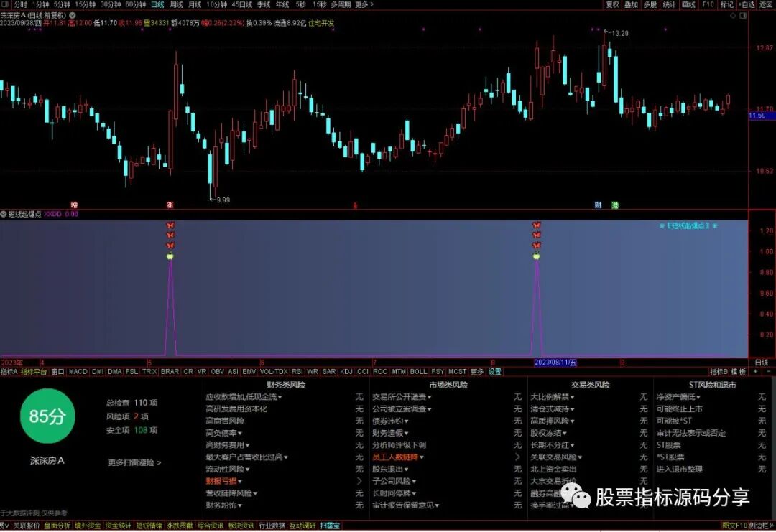The width and height of the screenshot is (776, 532).
Task: Click the collapse icon beside 短线起爆点 indicator title
Action: pyautogui.click(x=4, y=214)
